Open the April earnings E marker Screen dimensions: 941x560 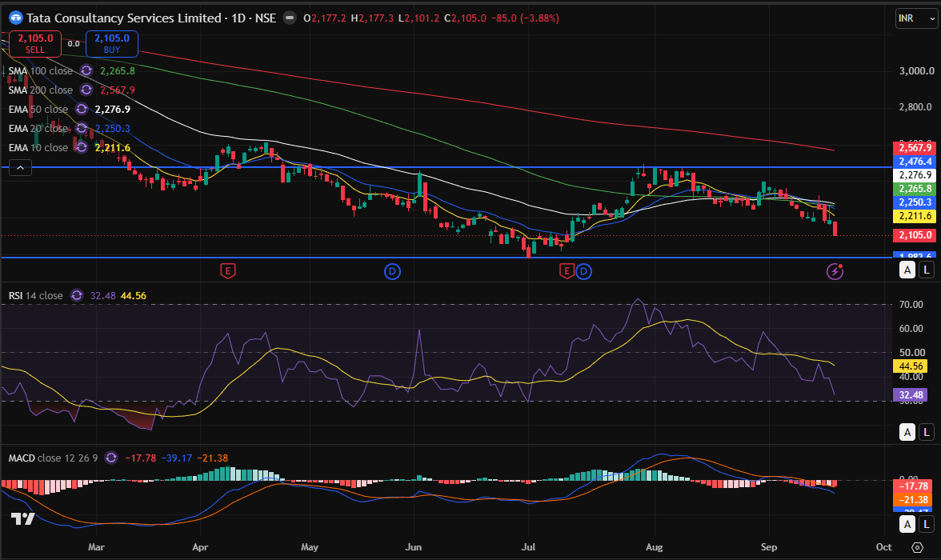tap(227, 271)
